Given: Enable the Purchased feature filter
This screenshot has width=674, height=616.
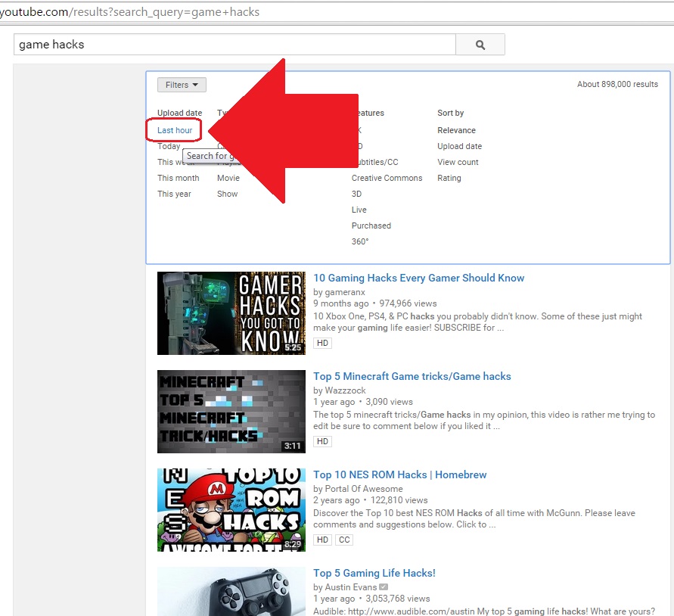Looking at the screenshot, I should tap(371, 226).
